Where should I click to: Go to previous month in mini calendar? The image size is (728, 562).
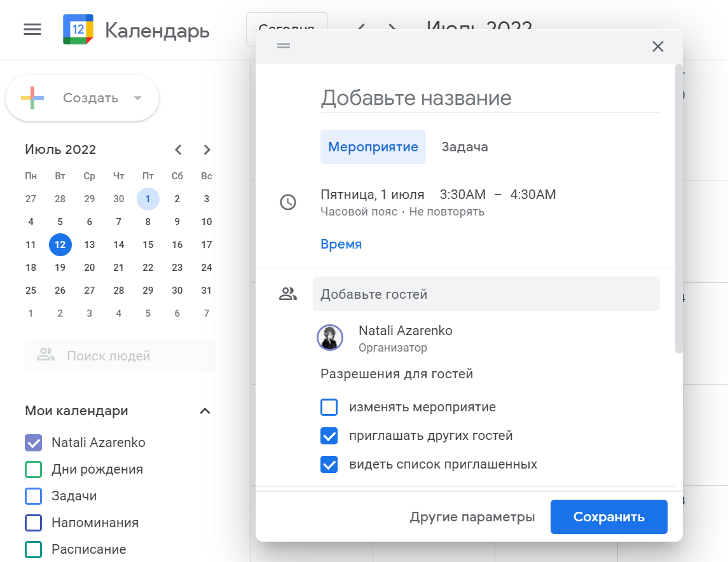click(x=178, y=149)
